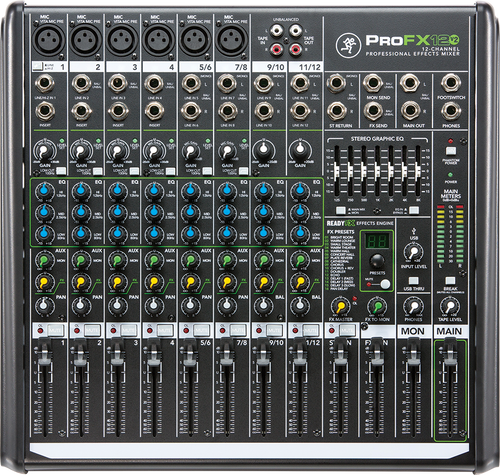Image resolution: width=500 pixels, height=475 pixels.
Task: Click the FX preset number display
Action: (377, 241)
